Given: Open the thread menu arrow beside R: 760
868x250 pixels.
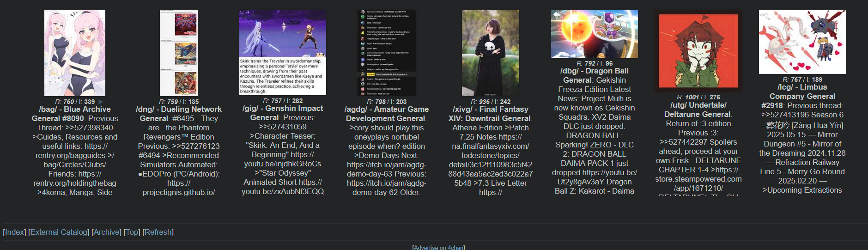Looking at the screenshot, I should pos(101,102).
